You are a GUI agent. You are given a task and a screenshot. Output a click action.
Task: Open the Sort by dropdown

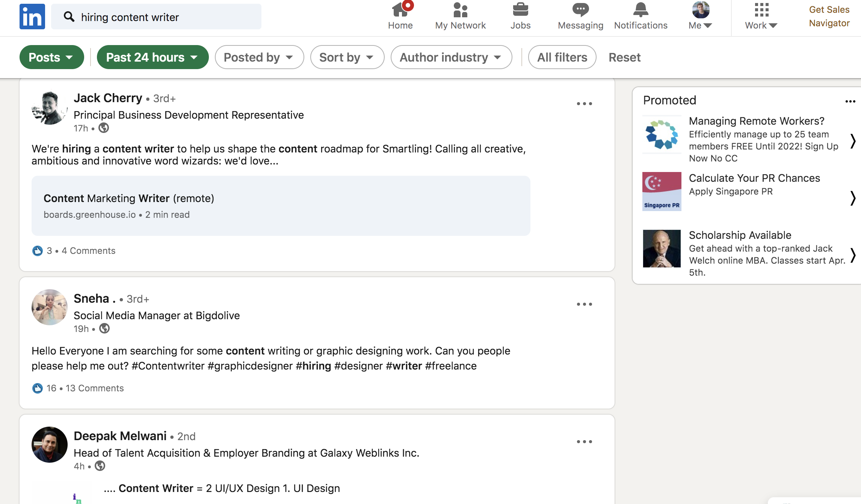coord(347,57)
